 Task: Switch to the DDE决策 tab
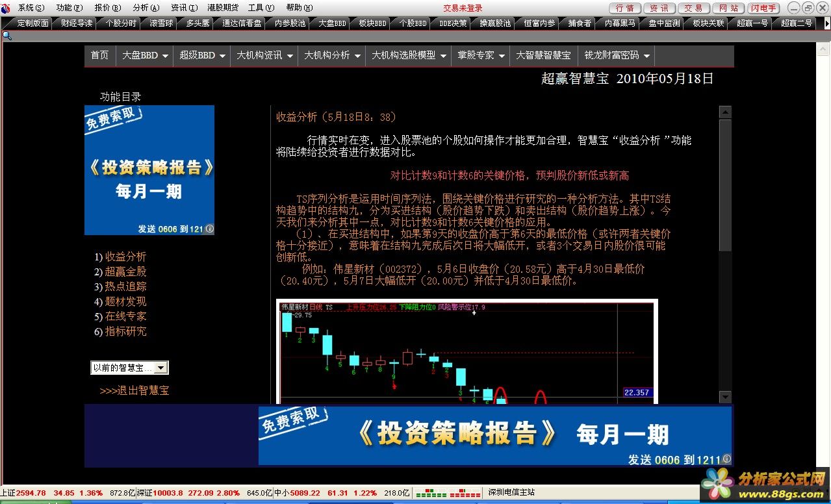(x=453, y=23)
